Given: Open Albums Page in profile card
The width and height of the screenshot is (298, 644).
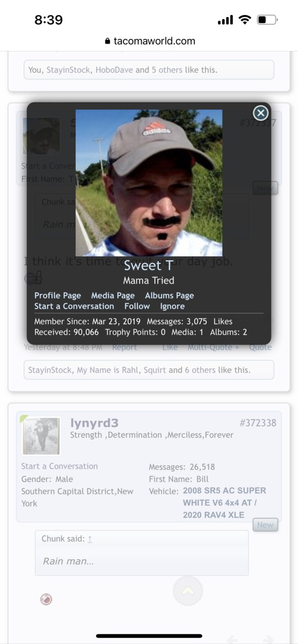Looking at the screenshot, I should [x=169, y=296].
